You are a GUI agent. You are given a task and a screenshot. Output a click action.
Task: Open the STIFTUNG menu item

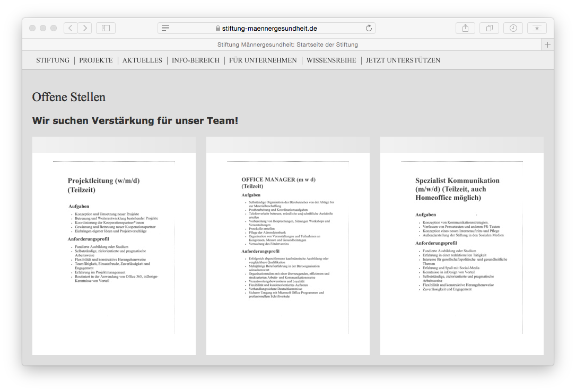[x=53, y=60]
